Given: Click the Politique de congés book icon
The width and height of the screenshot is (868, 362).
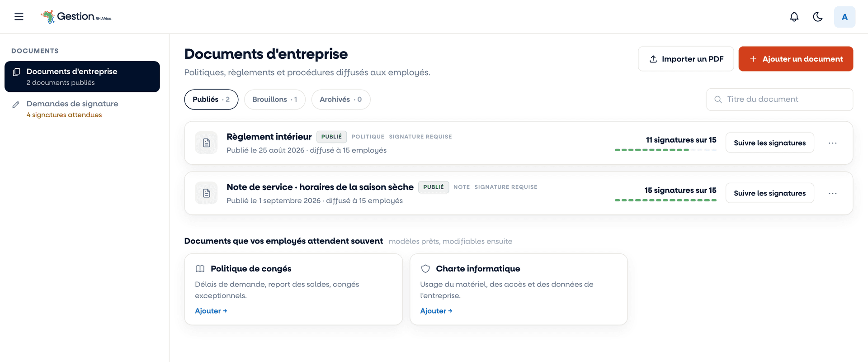Looking at the screenshot, I should click(200, 269).
